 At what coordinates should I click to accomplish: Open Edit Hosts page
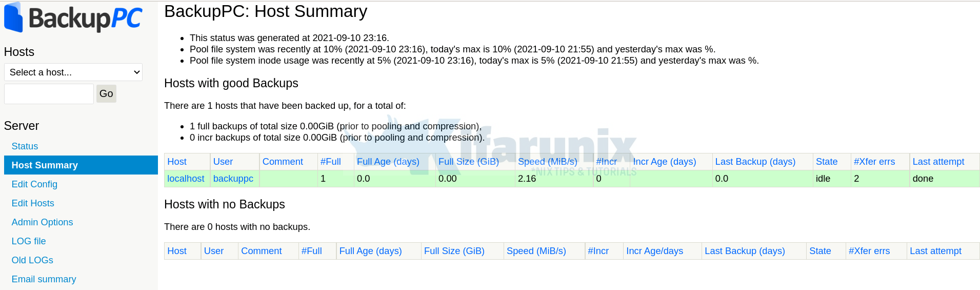click(33, 203)
